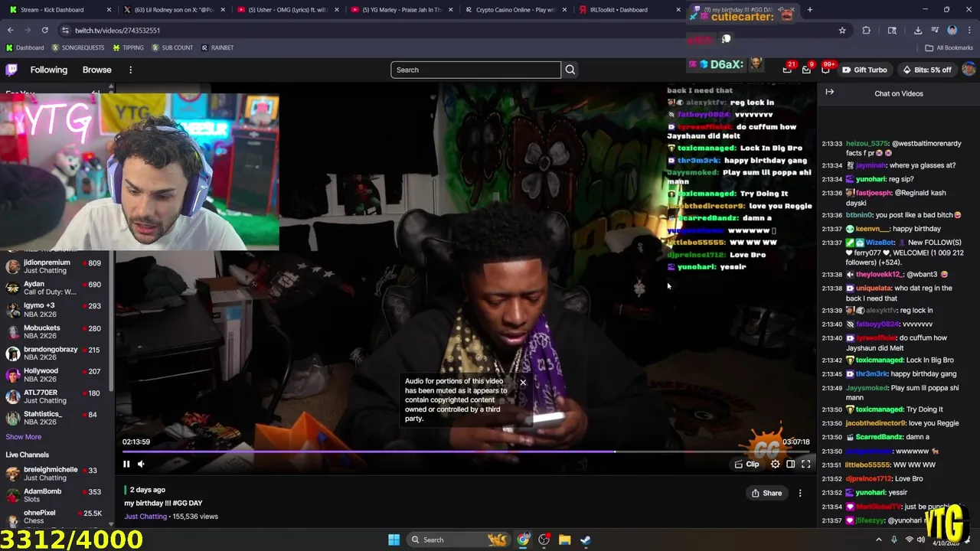Create a clip with the Clip button

coord(746,464)
